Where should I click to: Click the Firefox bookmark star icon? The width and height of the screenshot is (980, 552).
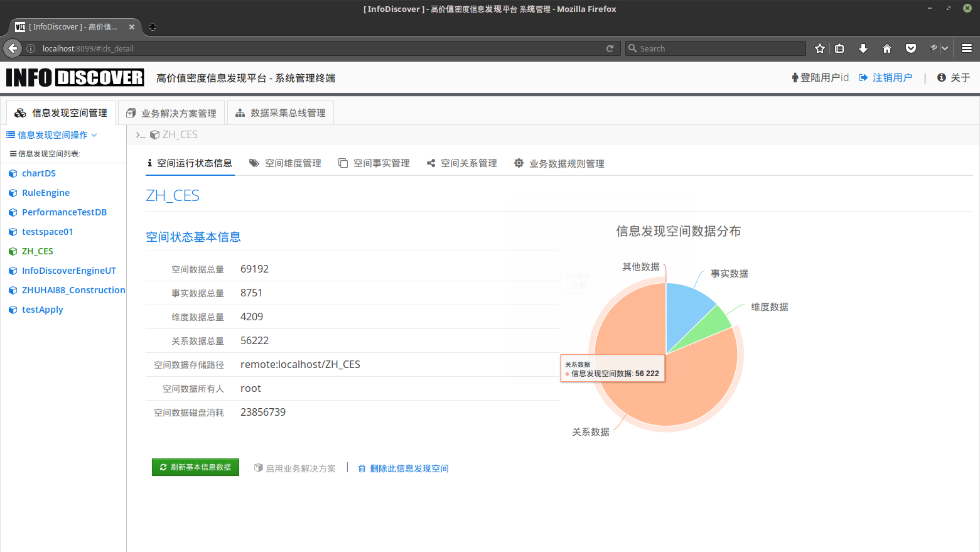point(819,48)
